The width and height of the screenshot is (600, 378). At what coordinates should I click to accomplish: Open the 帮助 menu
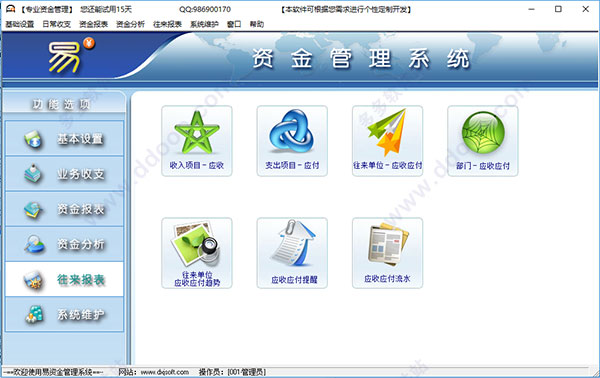coord(257,24)
